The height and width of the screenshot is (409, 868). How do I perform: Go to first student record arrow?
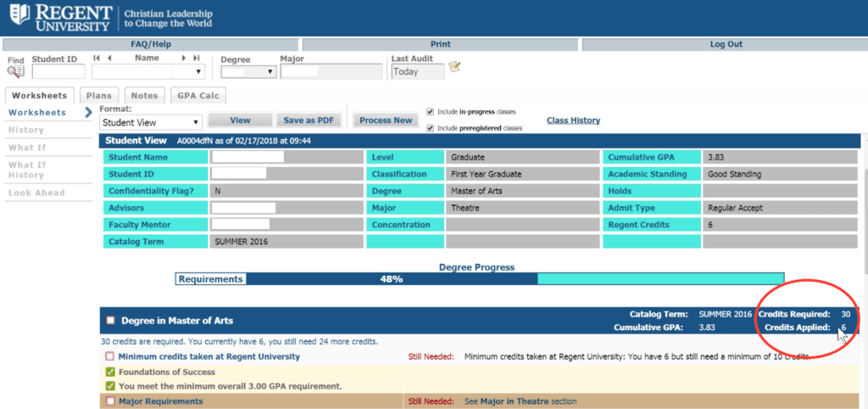click(x=96, y=59)
